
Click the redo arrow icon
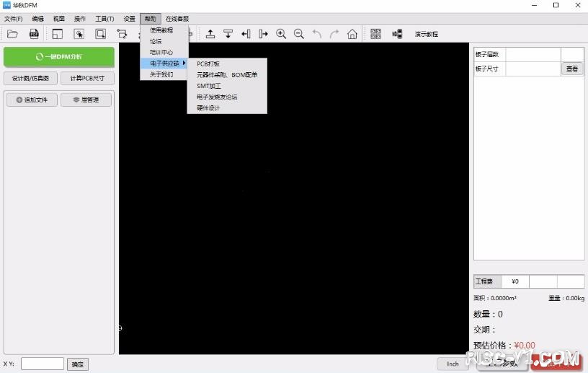click(x=334, y=34)
